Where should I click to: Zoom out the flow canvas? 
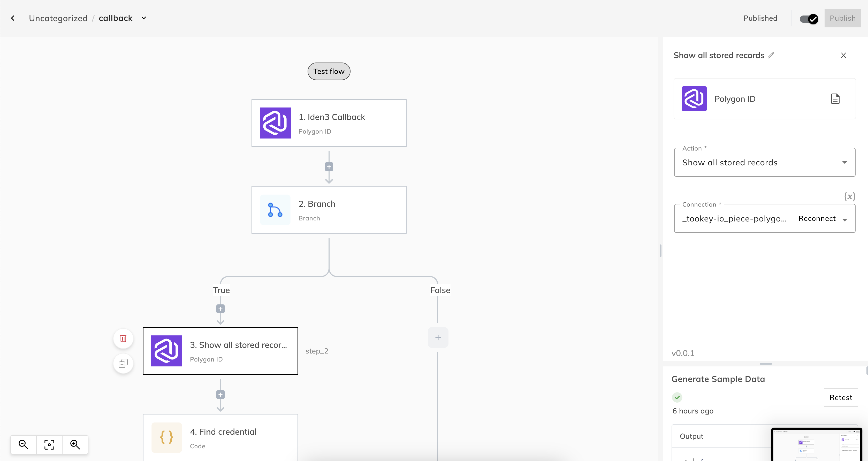coord(23,444)
